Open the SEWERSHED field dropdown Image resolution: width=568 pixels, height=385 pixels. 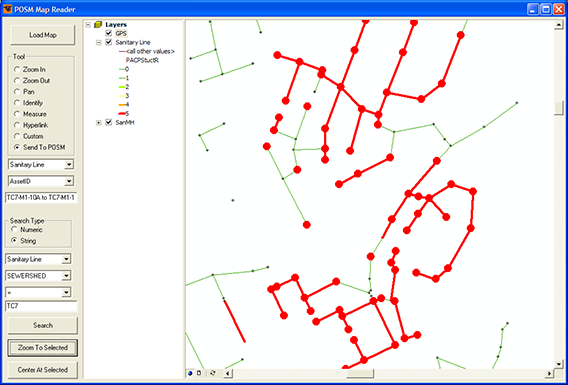click(x=66, y=276)
